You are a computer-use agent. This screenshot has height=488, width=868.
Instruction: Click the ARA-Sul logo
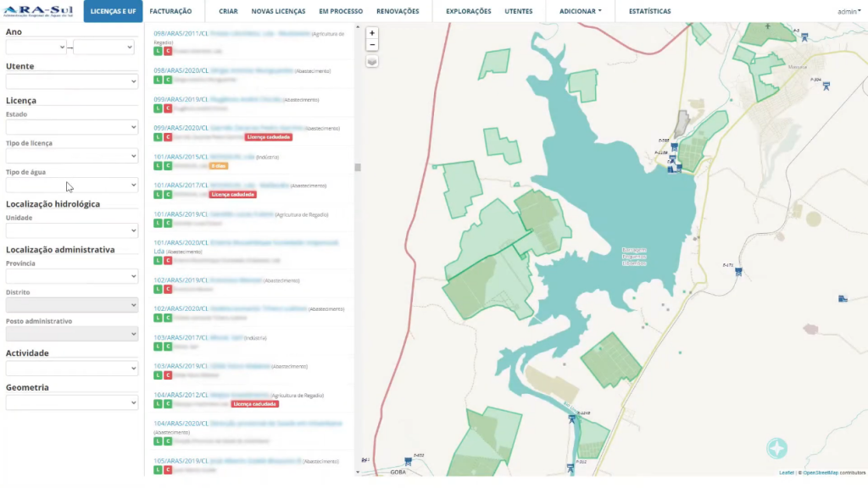40,10
